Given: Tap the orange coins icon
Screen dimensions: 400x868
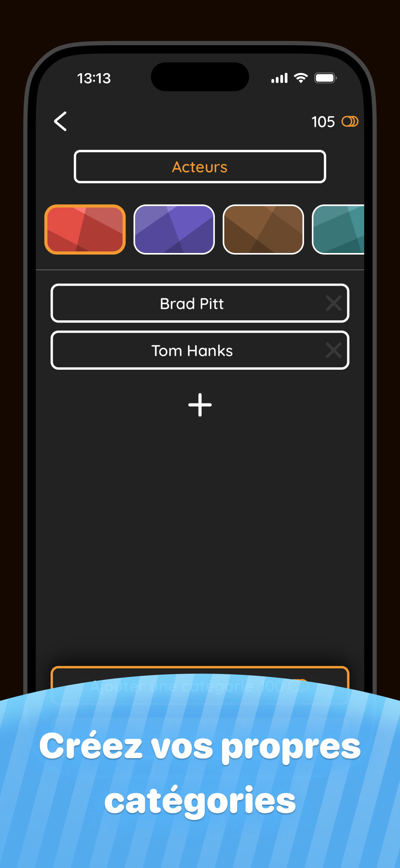Looking at the screenshot, I should click(350, 121).
